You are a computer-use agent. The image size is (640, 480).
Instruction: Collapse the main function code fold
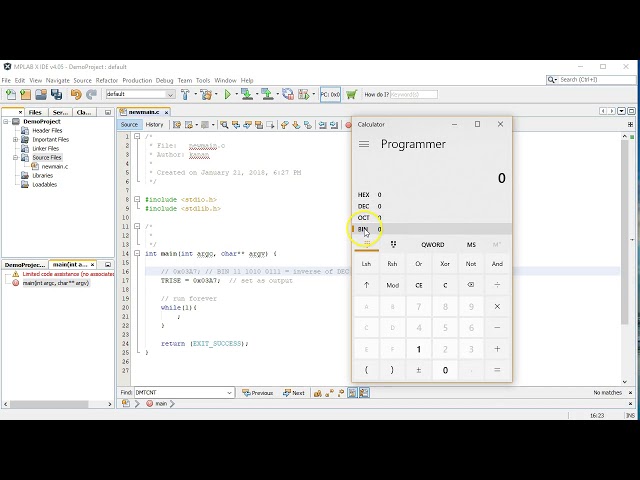point(137,253)
